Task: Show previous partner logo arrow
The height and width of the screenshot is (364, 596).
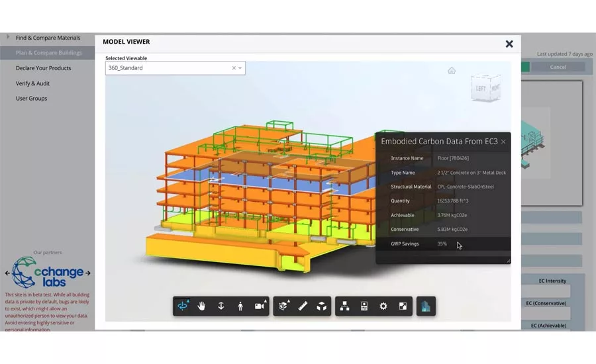Action: click(7, 273)
